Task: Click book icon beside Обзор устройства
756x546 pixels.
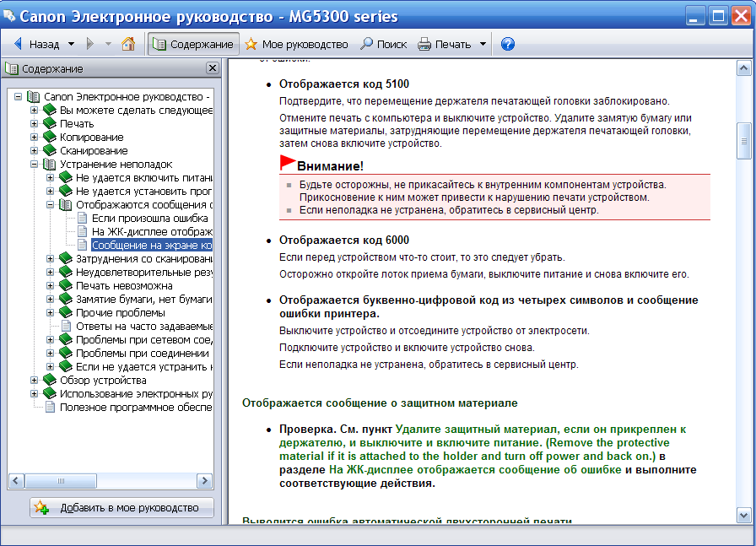Action: (50, 380)
